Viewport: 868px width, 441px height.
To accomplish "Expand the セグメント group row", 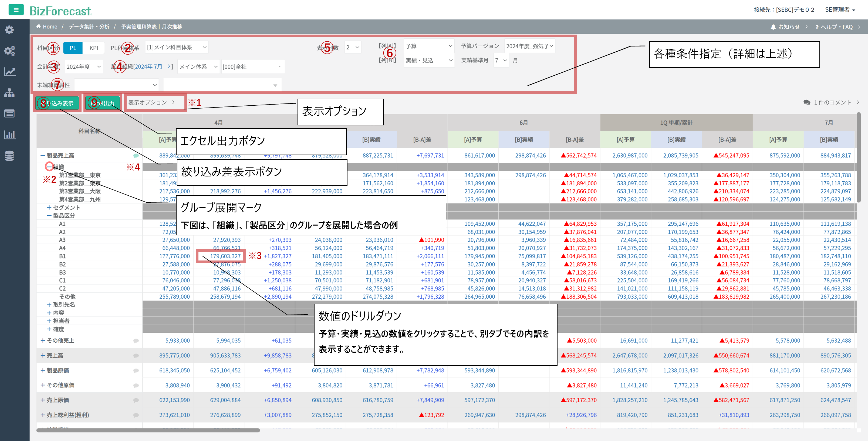I will pos(49,207).
